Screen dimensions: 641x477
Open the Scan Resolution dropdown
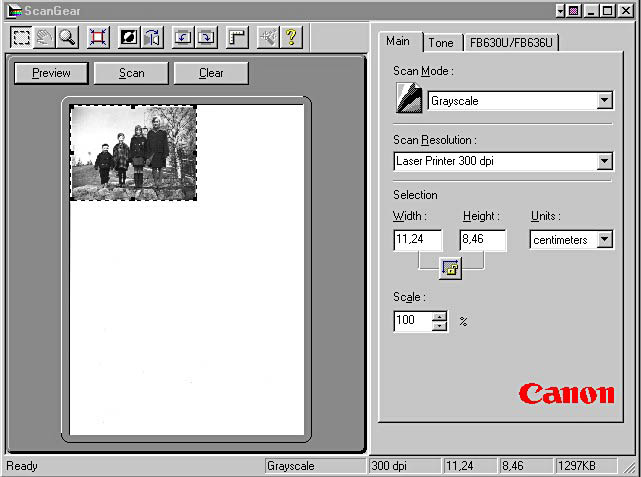[x=604, y=161]
